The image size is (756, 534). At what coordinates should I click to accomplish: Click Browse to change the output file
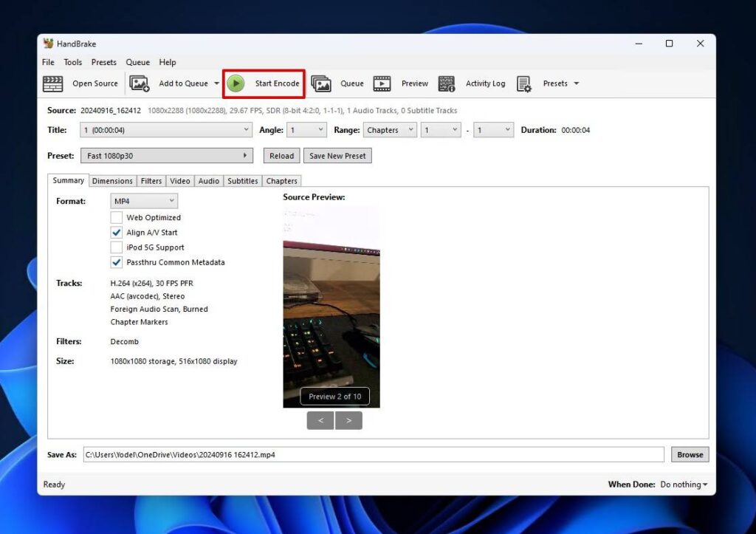click(689, 454)
